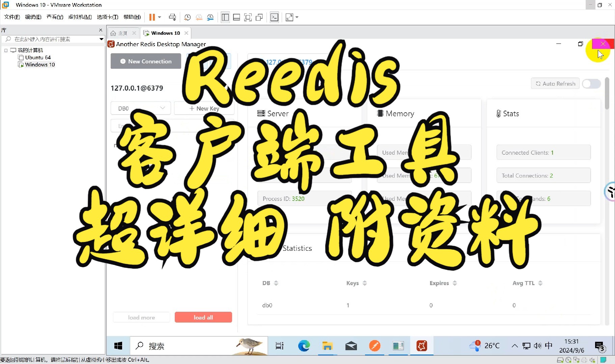Open the 文件(F) menu
This screenshot has height=364, width=615.
pos(12,17)
